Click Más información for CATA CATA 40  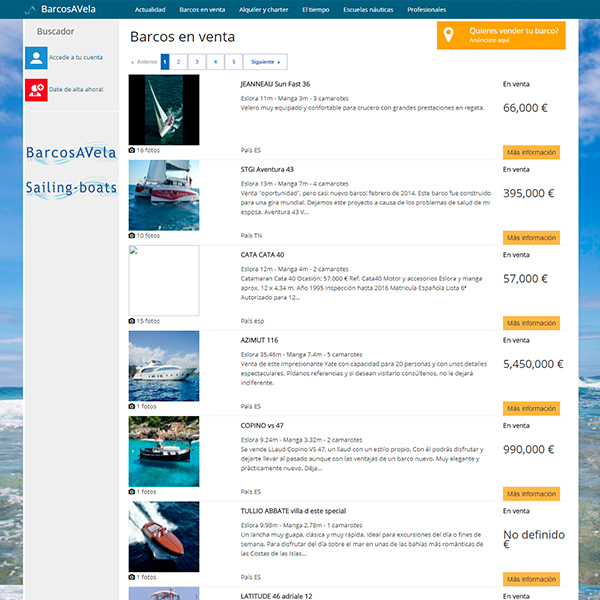coord(531,323)
